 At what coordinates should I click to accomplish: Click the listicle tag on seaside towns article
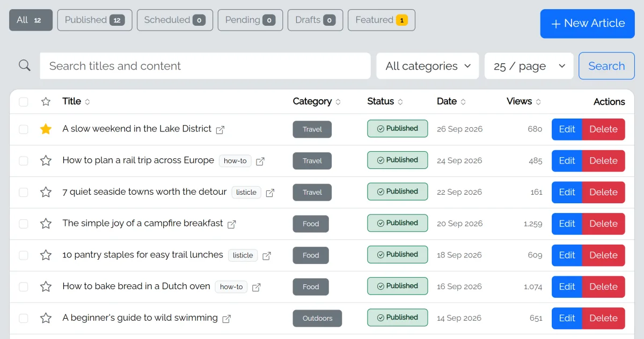pyautogui.click(x=246, y=193)
